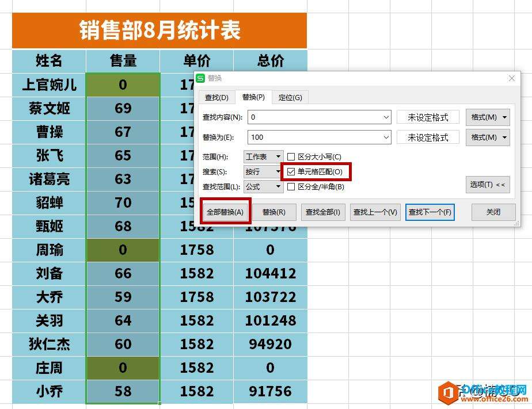532x409 pixels.
Task: Collapse options with 选项(T) << button
Action: [488, 185]
